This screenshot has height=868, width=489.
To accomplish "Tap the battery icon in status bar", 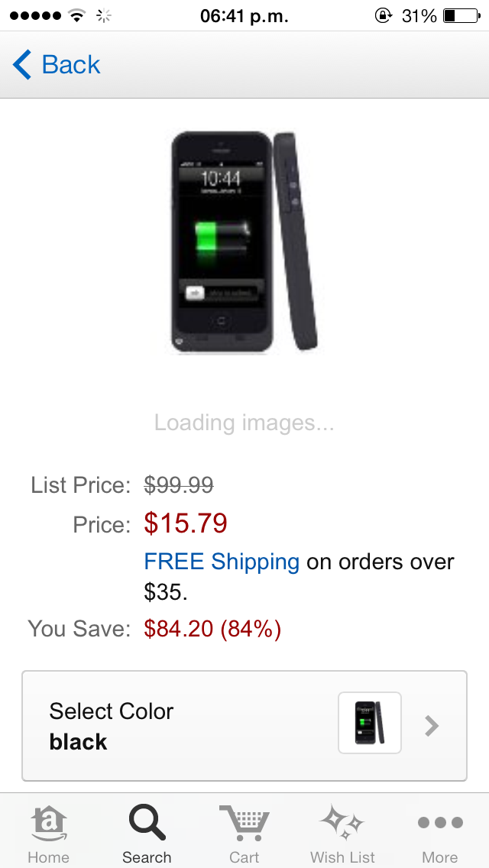I will [x=461, y=16].
